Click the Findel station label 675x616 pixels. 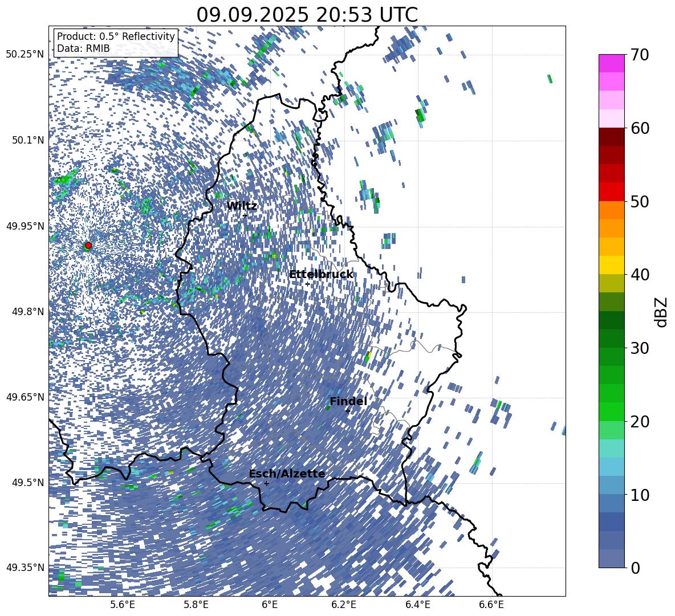point(348,401)
